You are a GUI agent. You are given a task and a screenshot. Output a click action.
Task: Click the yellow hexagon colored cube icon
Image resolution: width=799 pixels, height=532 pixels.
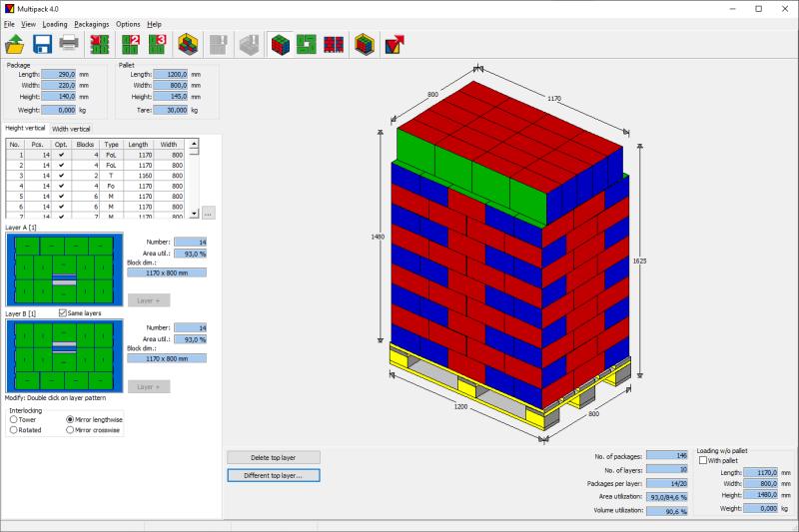[x=365, y=44]
